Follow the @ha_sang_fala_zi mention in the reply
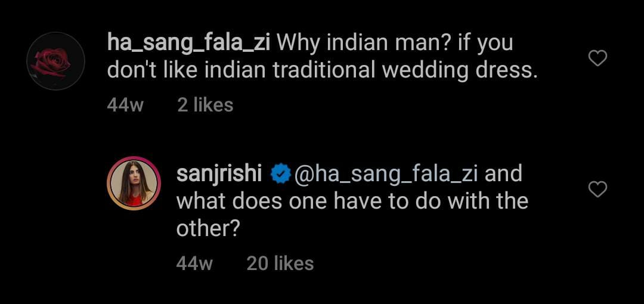 coord(386,174)
